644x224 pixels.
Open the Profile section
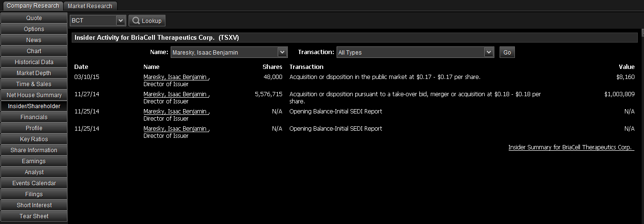coord(34,128)
